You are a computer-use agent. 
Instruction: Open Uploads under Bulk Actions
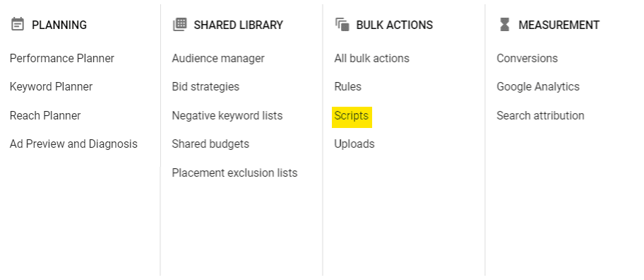(x=354, y=144)
